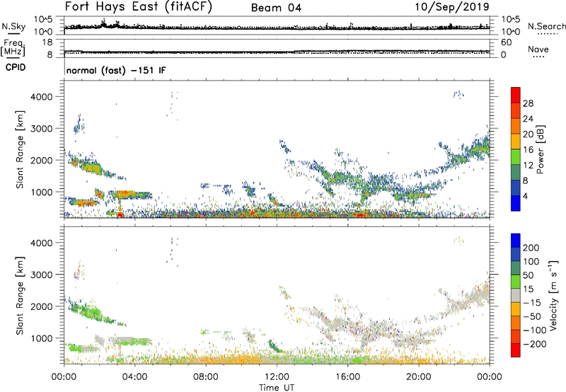Select the 'Time UT' x-axis title
Viewport: 566px width, 392px height.
click(277, 387)
